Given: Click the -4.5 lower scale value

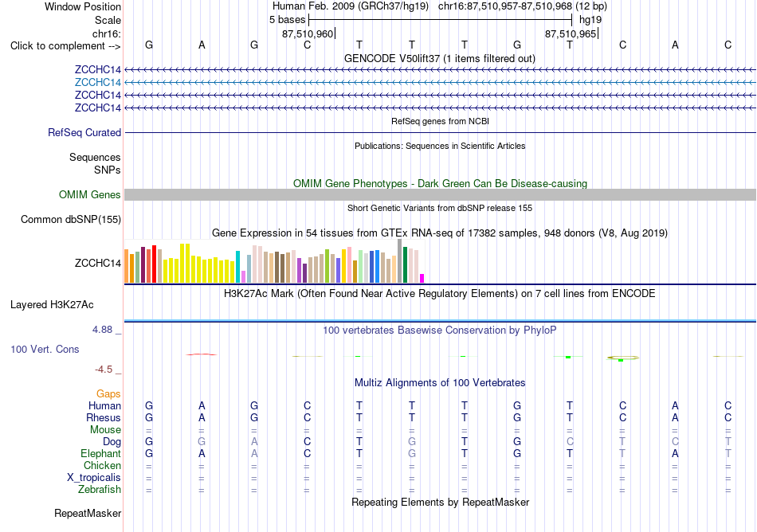Looking at the screenshot, I should [x=104, y=370].
